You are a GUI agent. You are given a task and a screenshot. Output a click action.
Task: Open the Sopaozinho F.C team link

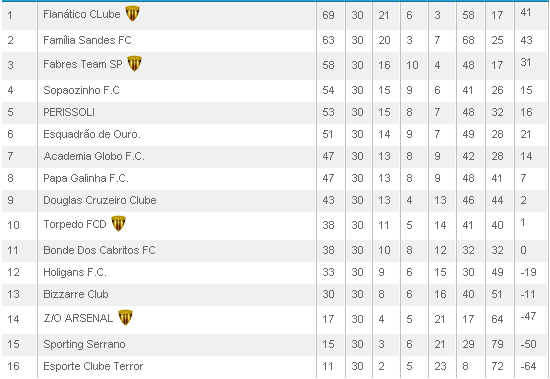coord(81,90)
